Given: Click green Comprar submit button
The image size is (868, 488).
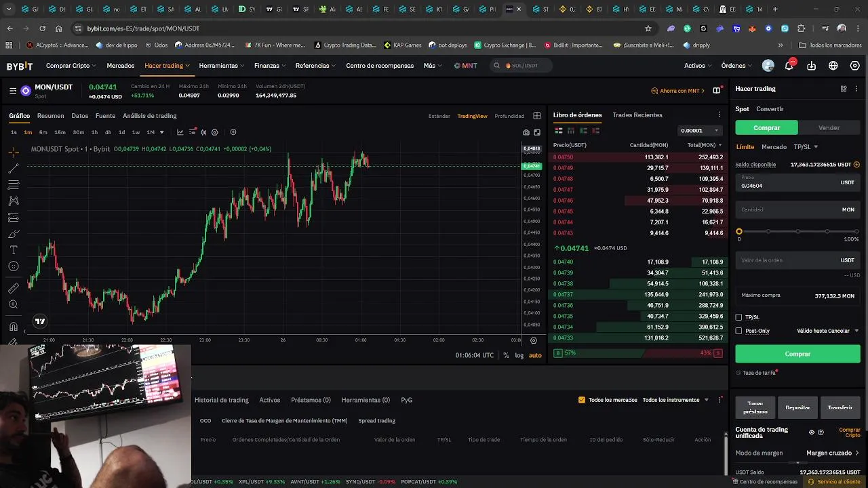Looking at the screenshot, I should pyautogui.click(x=797, y=354).
